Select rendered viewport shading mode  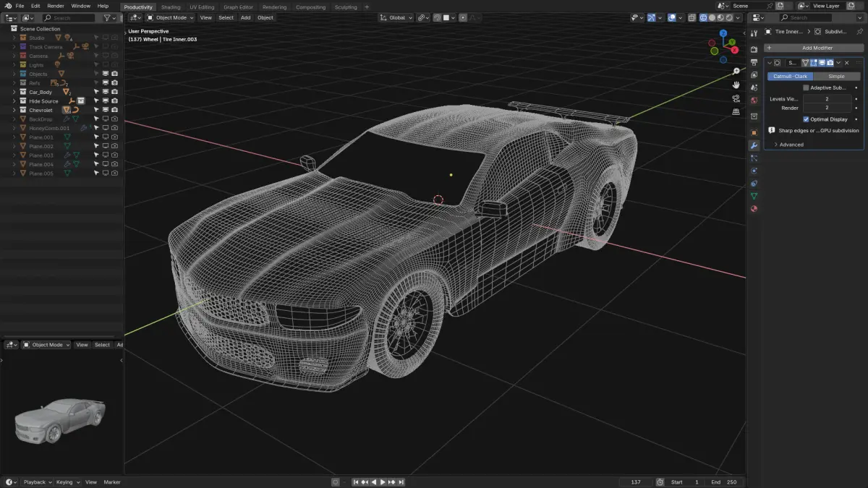point(730,17)
